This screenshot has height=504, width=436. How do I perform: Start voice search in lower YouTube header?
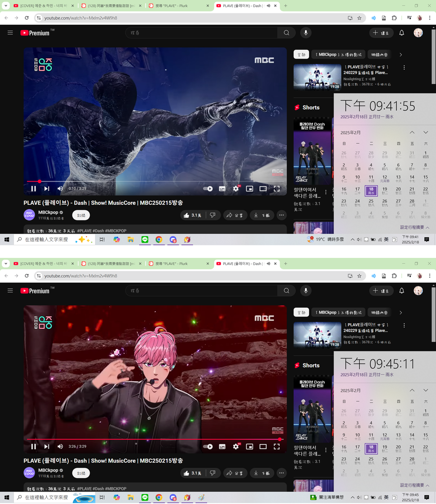pyautogui.click(x=306, y=290)
